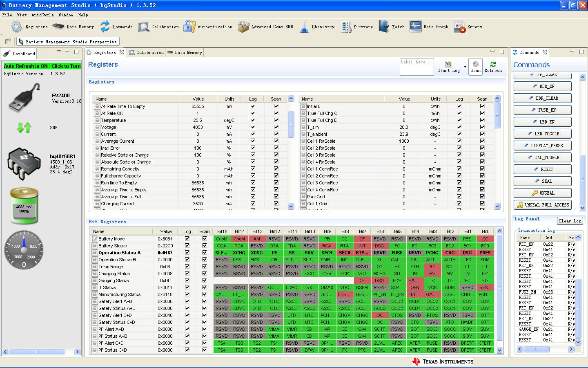
Task: Open the File menu
Action: pyautogui.click(x=7, y=15)
